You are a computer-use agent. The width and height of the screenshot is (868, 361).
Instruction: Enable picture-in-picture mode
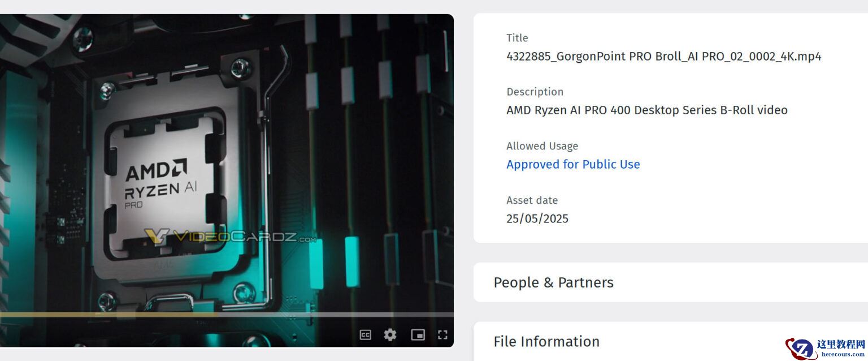[418, 334]
